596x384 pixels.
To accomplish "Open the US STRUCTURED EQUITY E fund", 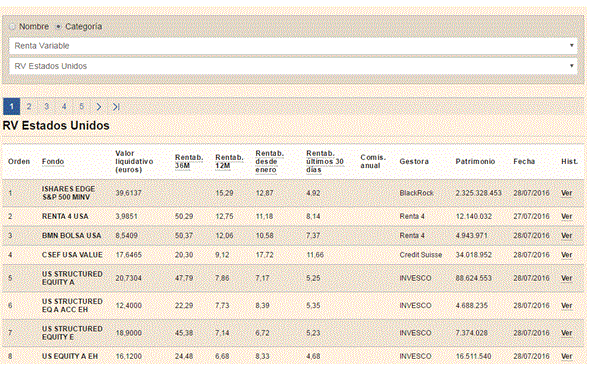I will coord(72,333).
